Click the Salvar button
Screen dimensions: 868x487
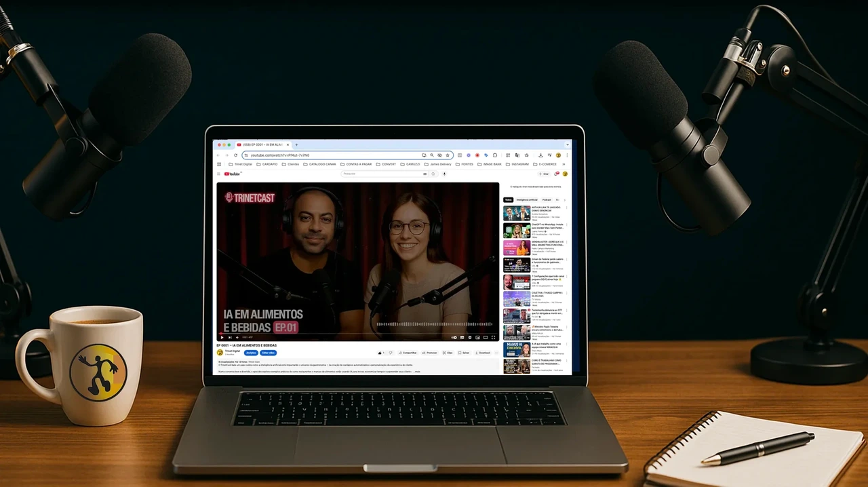click(x=464, y=353)
